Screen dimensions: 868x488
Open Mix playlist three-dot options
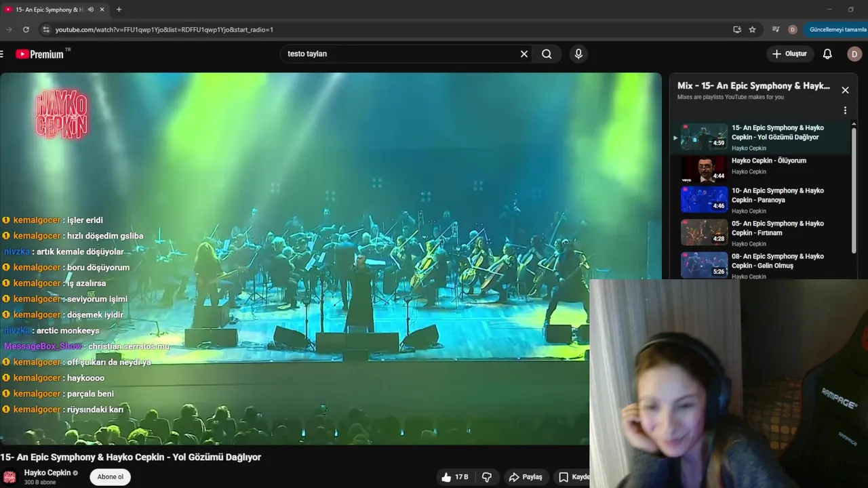[x=845, y=110]
